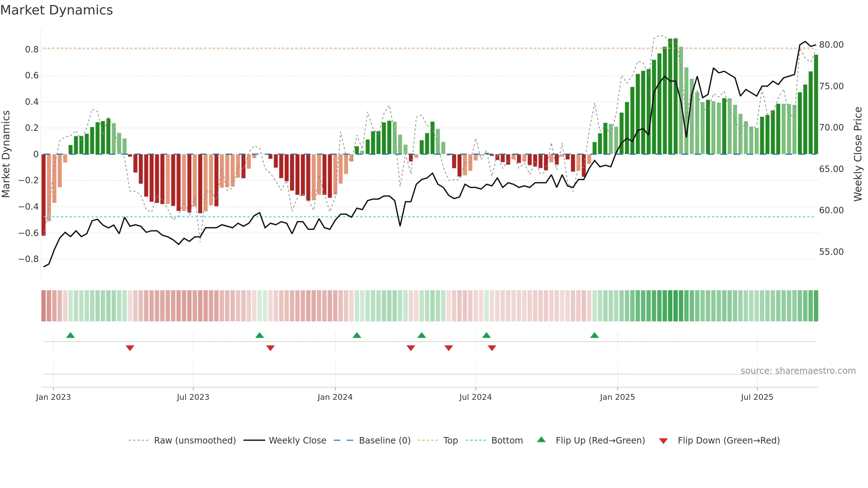
Task: Select the first Flip Up marker after Jan 2023
Action: coord(71,335)
